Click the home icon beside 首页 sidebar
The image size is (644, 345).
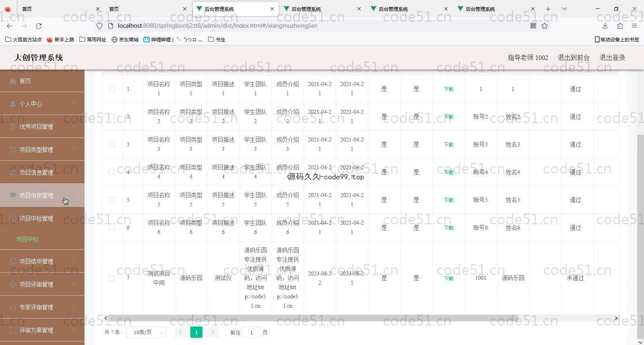coord(13,81)
